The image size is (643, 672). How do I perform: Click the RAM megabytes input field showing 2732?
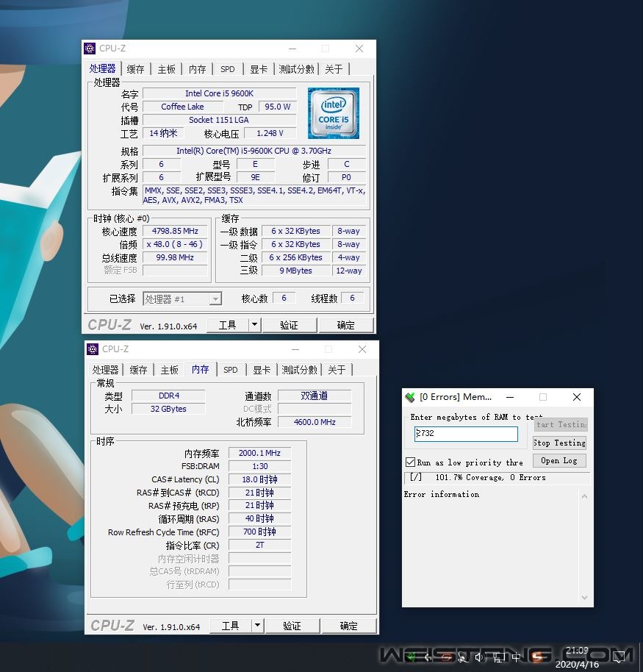pyautogui.click(x=466, y=434)
